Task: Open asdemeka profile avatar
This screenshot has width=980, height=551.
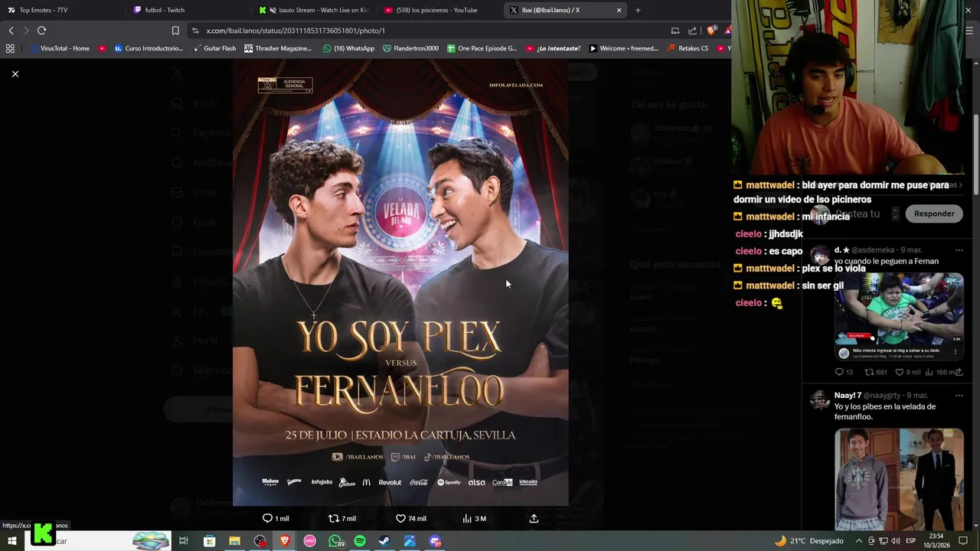Action: click(820, 255)
